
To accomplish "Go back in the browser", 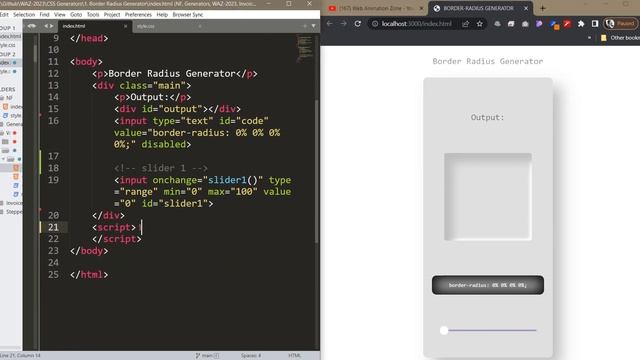I will pos(329,24).
